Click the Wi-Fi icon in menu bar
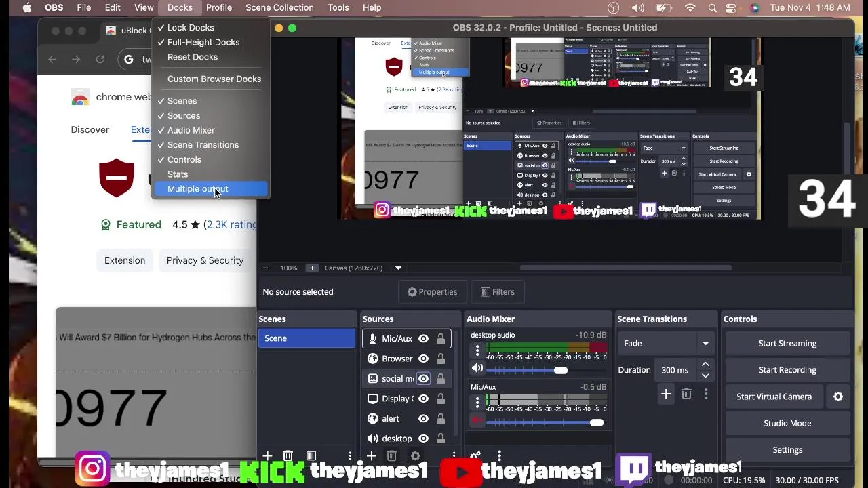The image size is (868, 488). [x=690, y=7]
